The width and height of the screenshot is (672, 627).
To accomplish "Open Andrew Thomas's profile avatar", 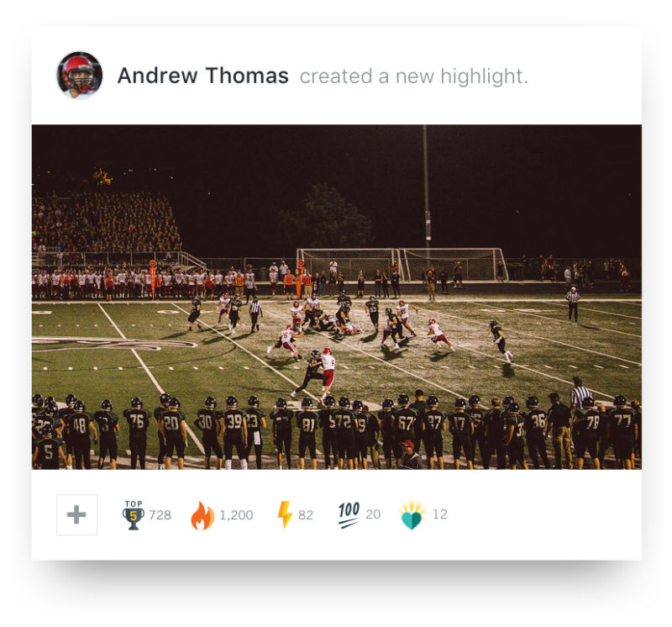I will tap(80, 76).
